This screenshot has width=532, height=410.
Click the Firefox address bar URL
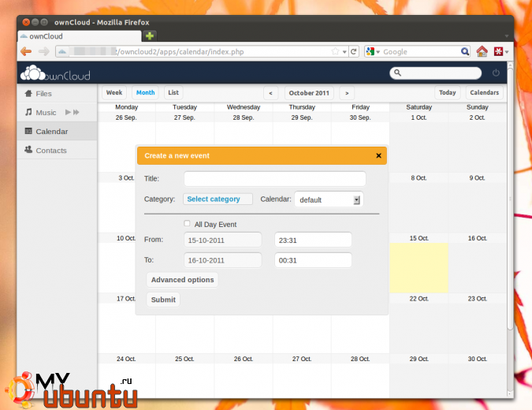pos(180,51)
